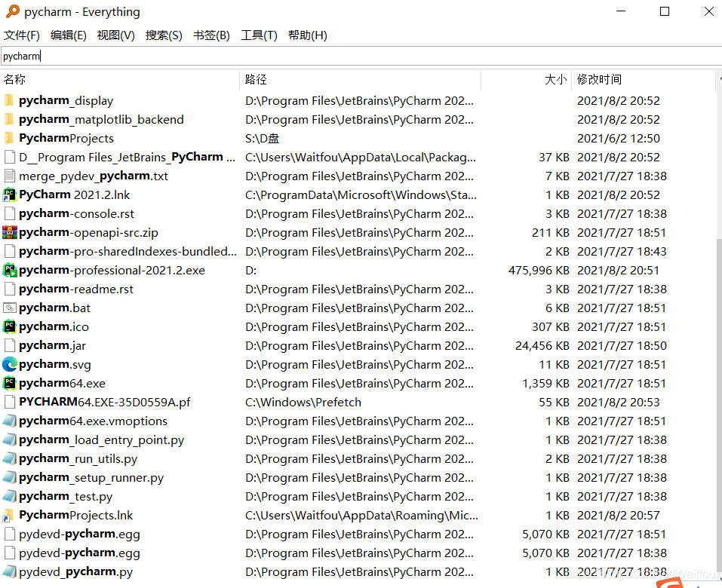The height and width of the screenshot is (588, 722).
Task: Select pycharm-professional-2021.2.exe file name
Action: pyautogui.click(x=112, y=271)
